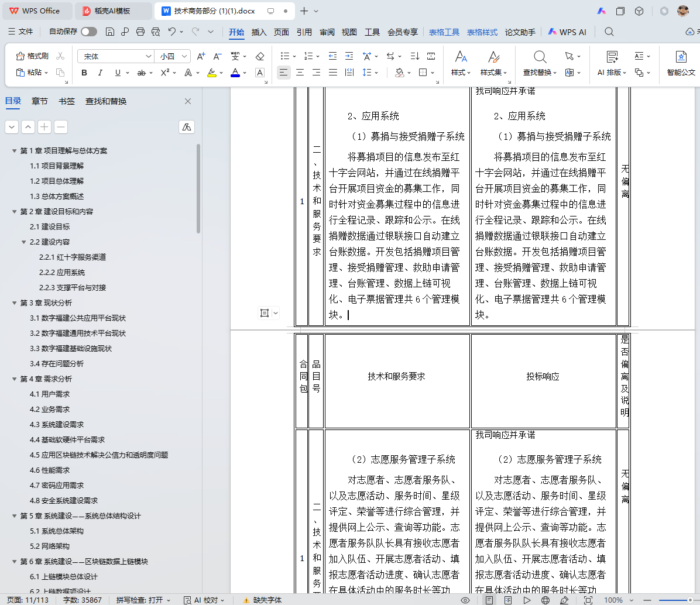This screenshot has height=605, width=700.
Task: Toggle fit-to-page full screen icon
Action: [588, 600]
